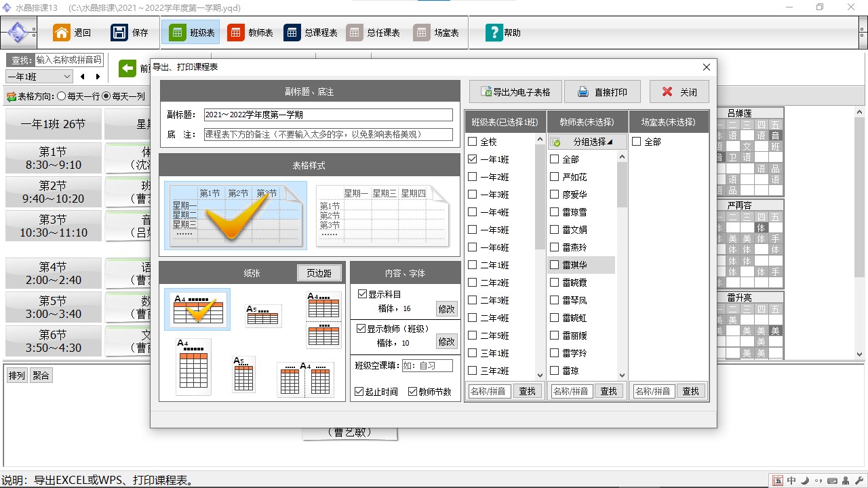Click the 副标题 input field

[328, 115]
